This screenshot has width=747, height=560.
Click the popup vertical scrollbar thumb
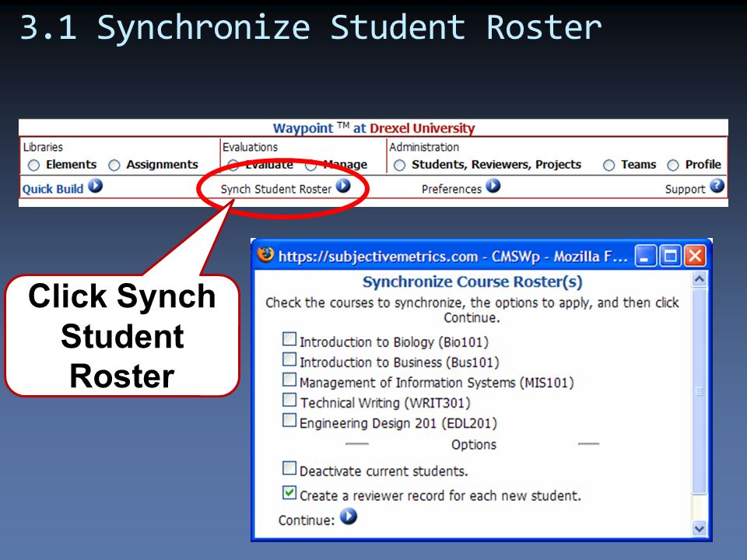[x=699, y=391]
